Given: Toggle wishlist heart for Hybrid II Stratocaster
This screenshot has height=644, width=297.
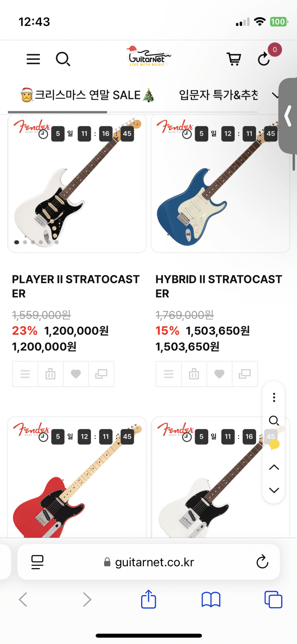Looking at the screenshot, I should point(219,374).
